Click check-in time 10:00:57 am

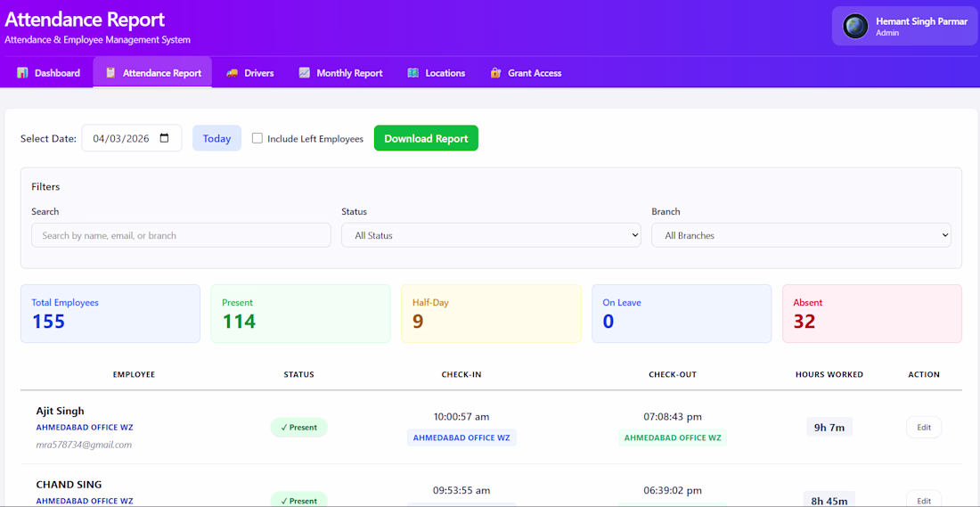(x=461, y=416)
